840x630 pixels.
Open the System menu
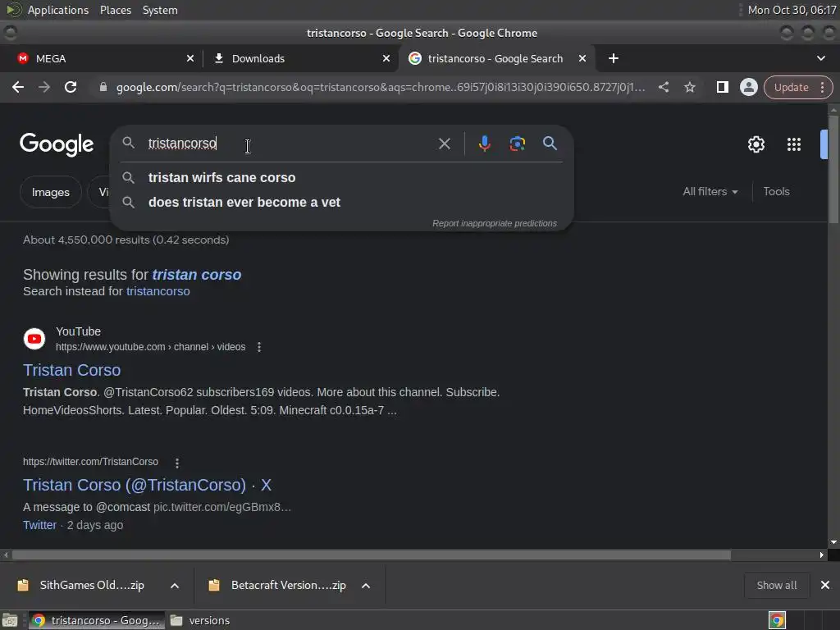click(x=160, y=10)
